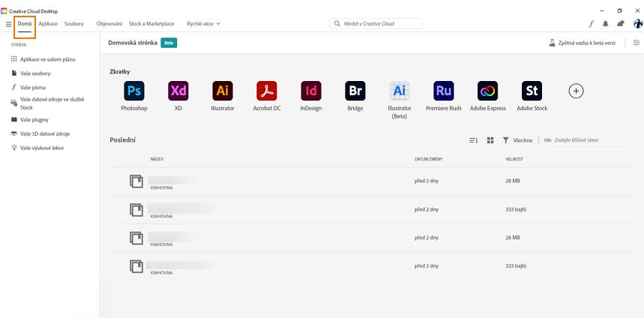Screen dimensions: 644x318
Task: Switch recent files to grid view
Action: [x=490, y=140]
